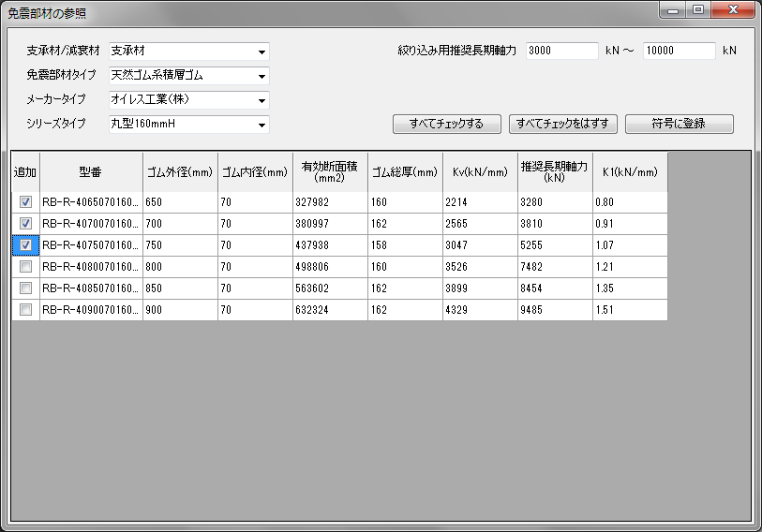
Task: Click K1 cell 0.91
Action: pyautogui.click(x=630, y=224)
